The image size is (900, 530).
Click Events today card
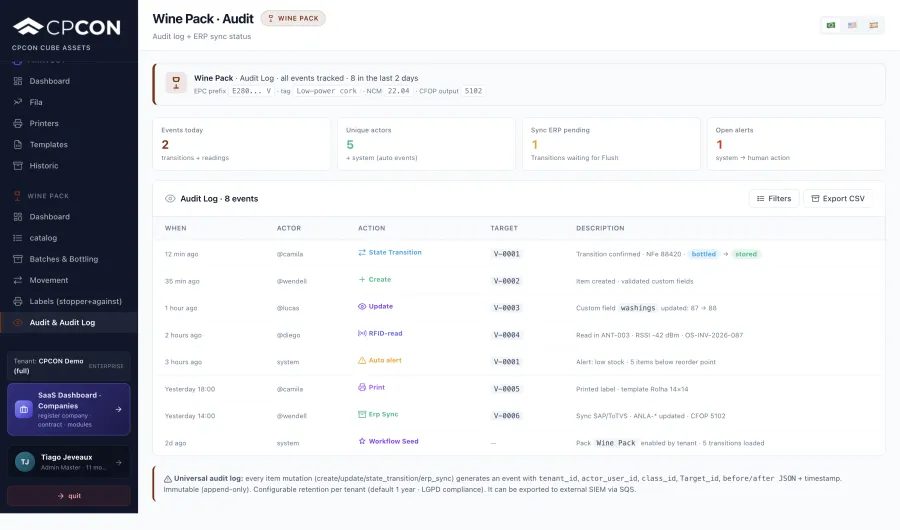(242, 144)
